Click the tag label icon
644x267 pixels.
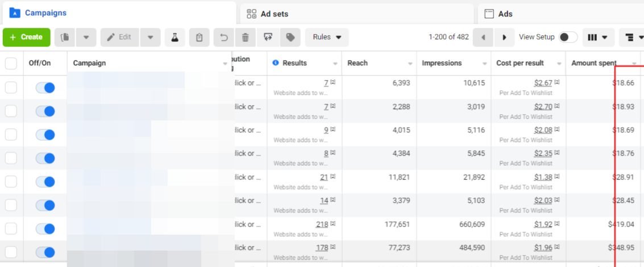[x=290, y=37]
